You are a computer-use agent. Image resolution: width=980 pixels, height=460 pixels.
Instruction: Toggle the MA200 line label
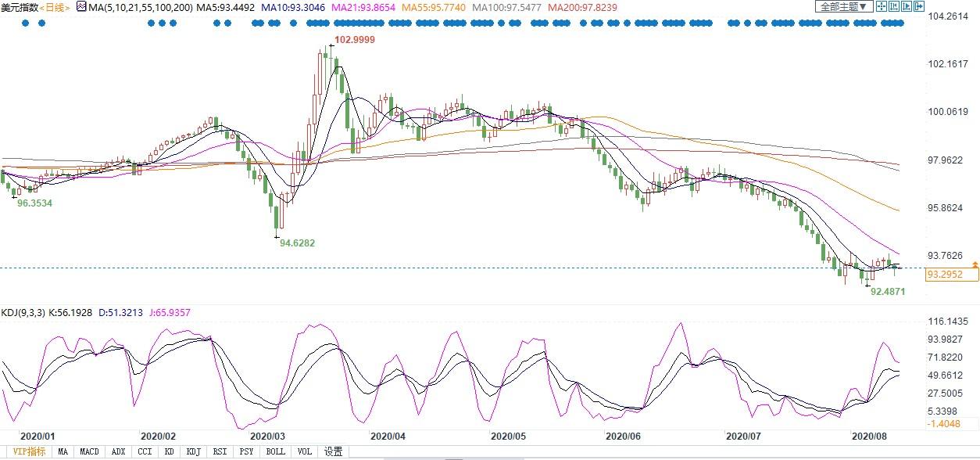tap(583, 7)
